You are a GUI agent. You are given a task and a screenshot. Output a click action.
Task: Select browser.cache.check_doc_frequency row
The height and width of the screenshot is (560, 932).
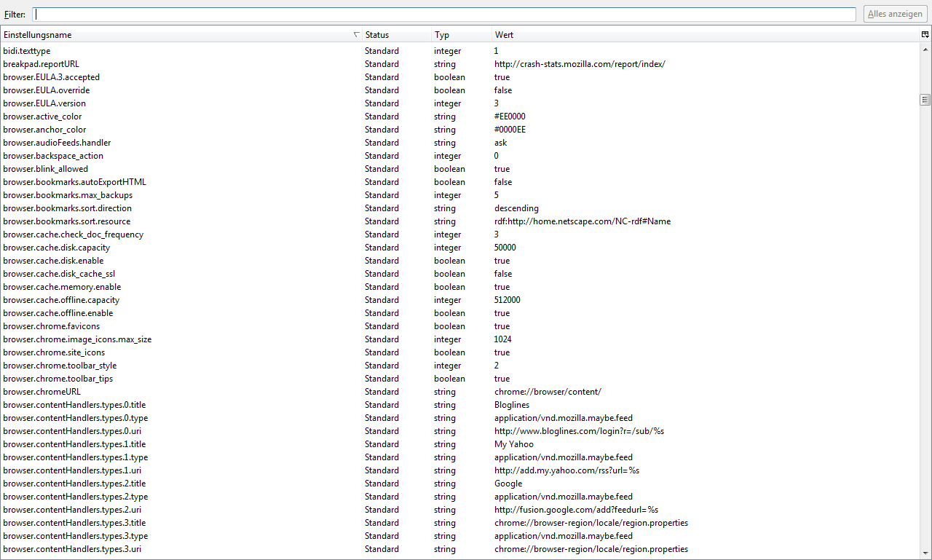(x=460, y=234)
